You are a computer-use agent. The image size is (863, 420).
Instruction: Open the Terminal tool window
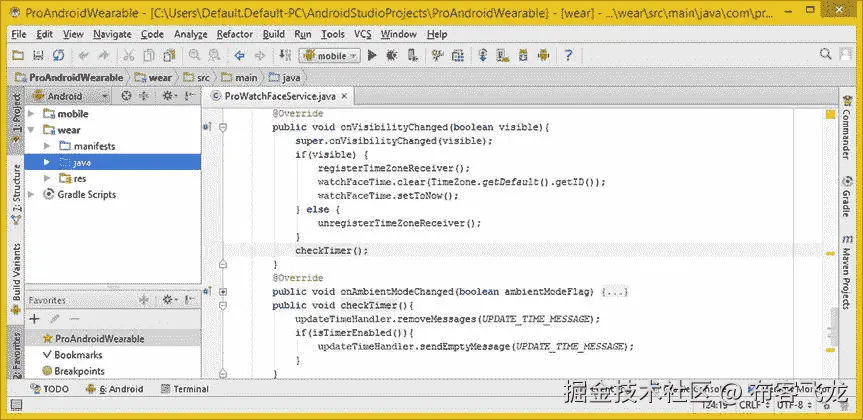[x=184, y=389]
